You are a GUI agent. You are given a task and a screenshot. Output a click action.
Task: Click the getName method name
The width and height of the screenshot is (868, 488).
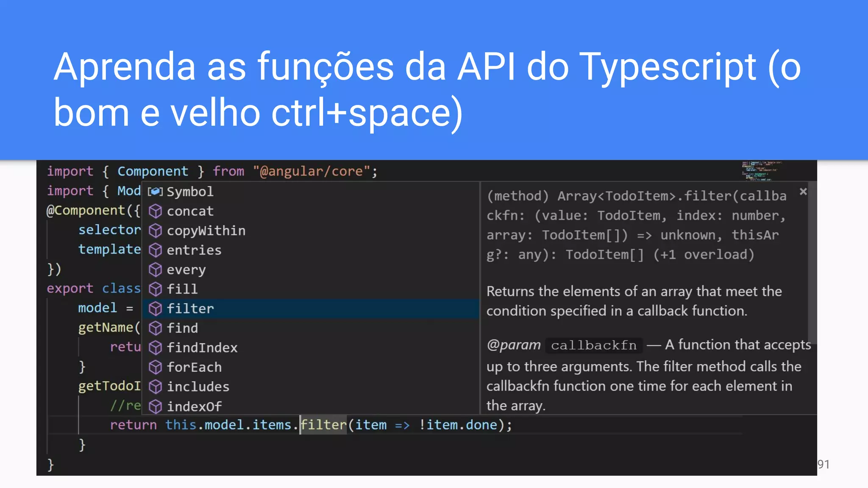pyautogui.click(x=106, y=327)
